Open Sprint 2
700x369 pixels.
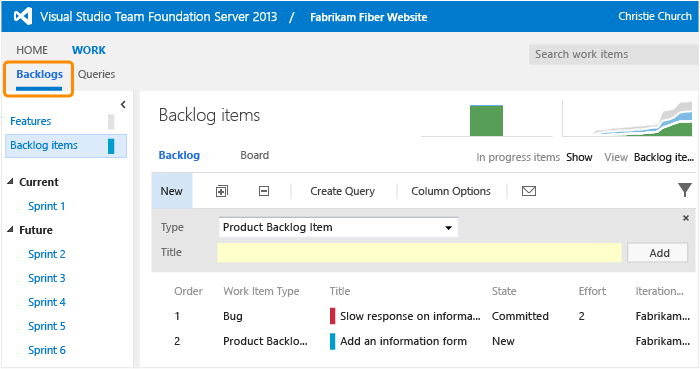pos(46,254)
